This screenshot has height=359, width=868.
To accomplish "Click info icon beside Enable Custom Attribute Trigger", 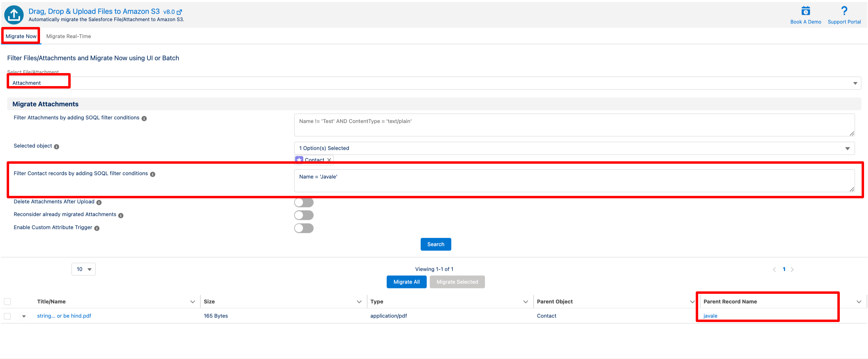I will point(97,228).
